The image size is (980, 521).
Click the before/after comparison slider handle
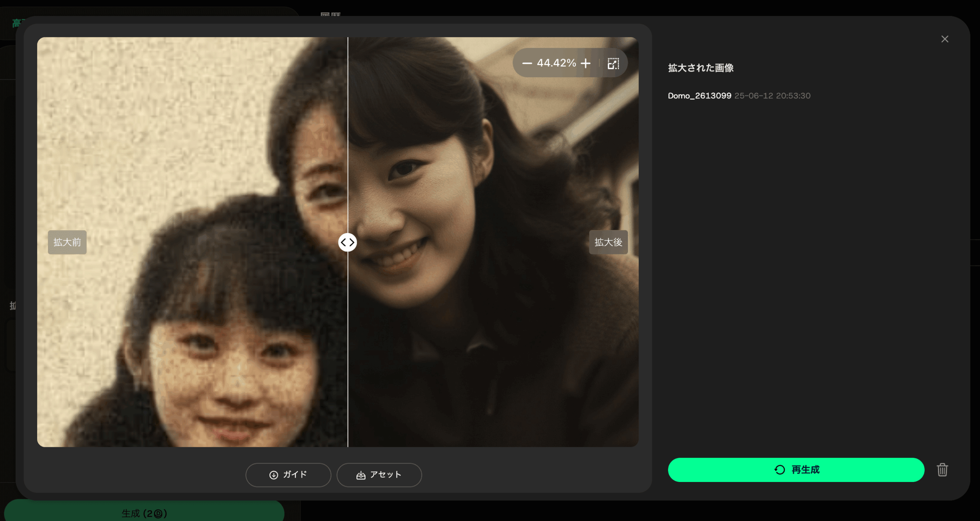[x=348, y=242]
